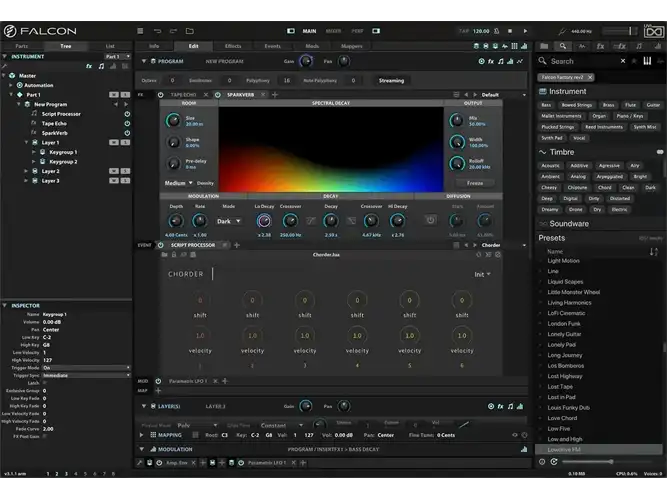Add a new event processor with plus

point(237,245)
